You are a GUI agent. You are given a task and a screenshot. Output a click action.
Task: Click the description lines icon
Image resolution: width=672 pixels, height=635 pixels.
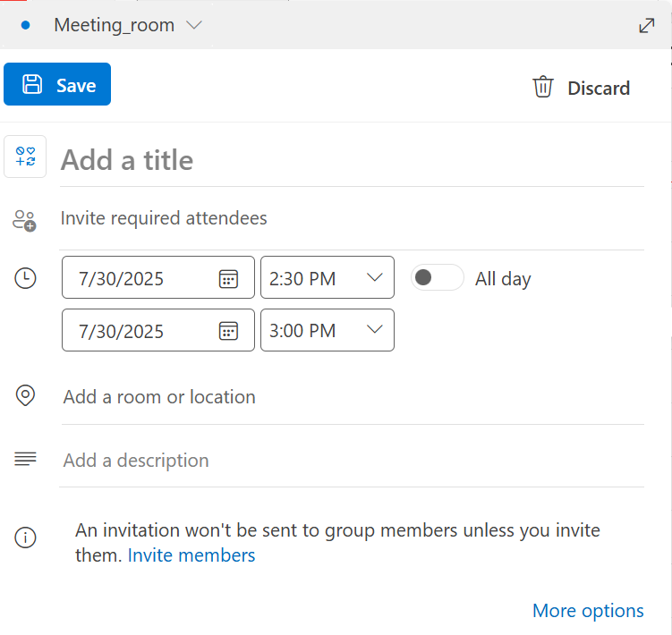pos(25,459)
